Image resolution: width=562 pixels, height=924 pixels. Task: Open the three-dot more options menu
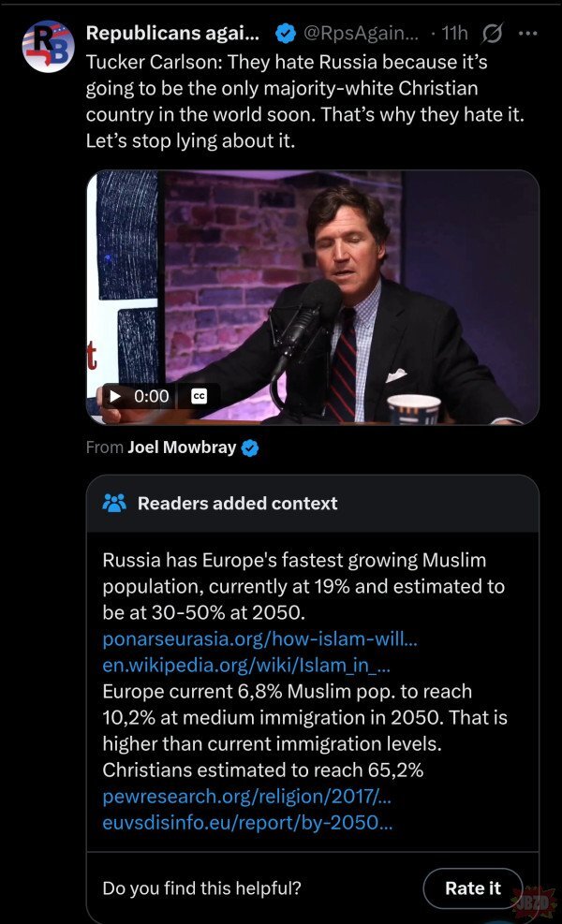[x=527, y=34]
